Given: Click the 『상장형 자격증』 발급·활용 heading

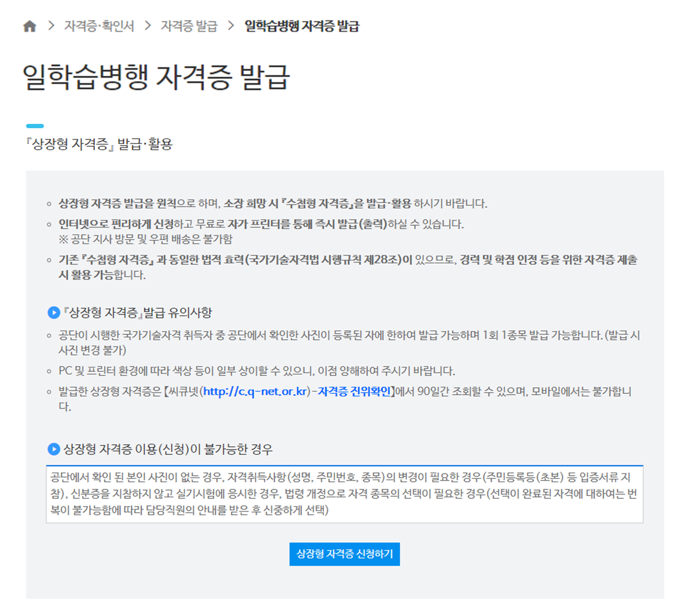Looking at the screenshot, I should point(99,144).
